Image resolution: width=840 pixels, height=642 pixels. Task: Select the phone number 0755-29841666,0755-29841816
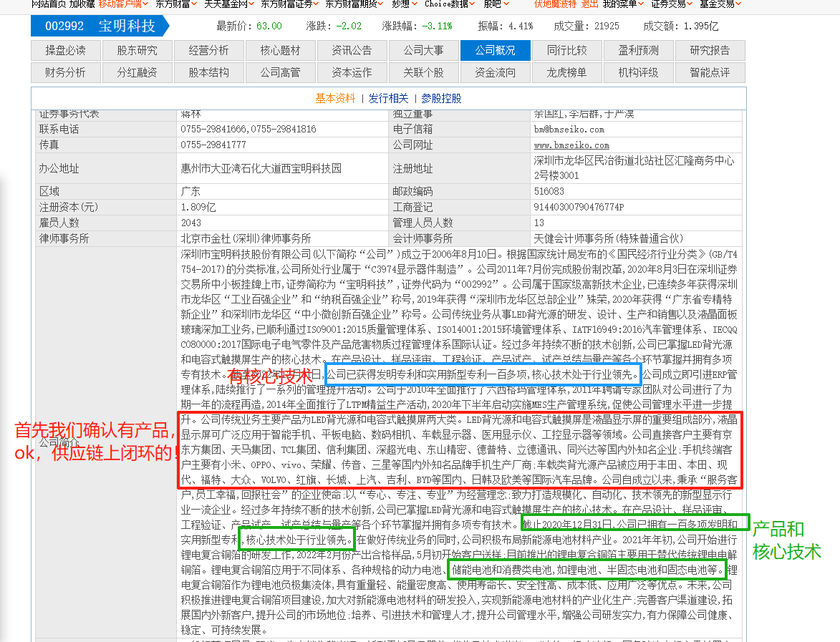(248, 130)
